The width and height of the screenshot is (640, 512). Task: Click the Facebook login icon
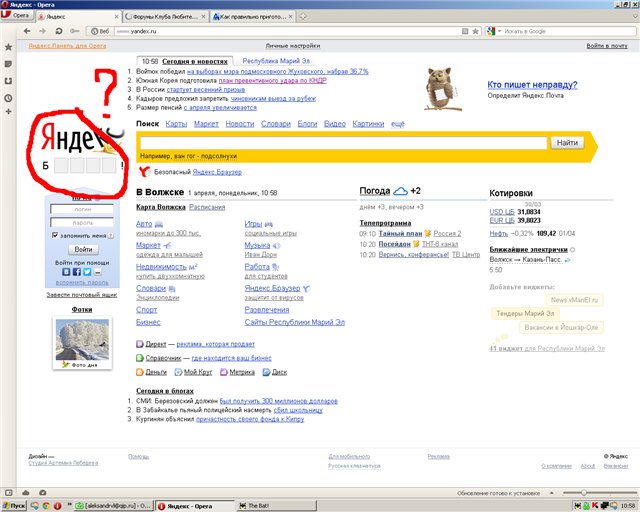(x=76, y=272)
